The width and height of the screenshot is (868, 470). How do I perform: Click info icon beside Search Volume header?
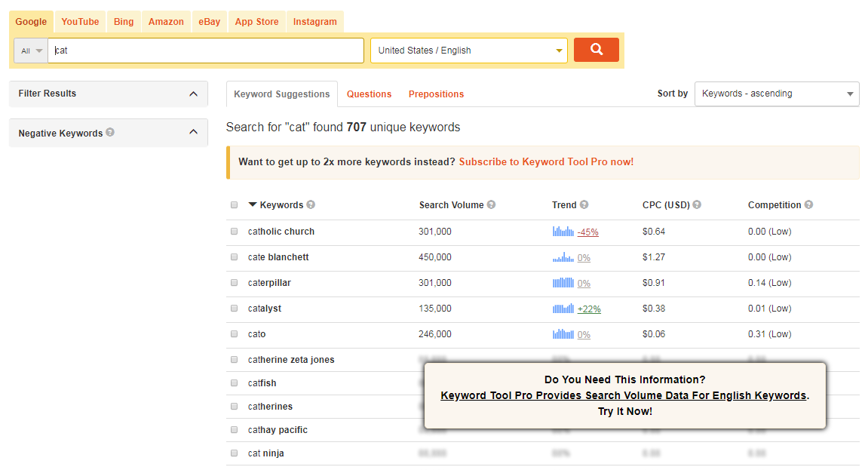(x=491, y=205)
